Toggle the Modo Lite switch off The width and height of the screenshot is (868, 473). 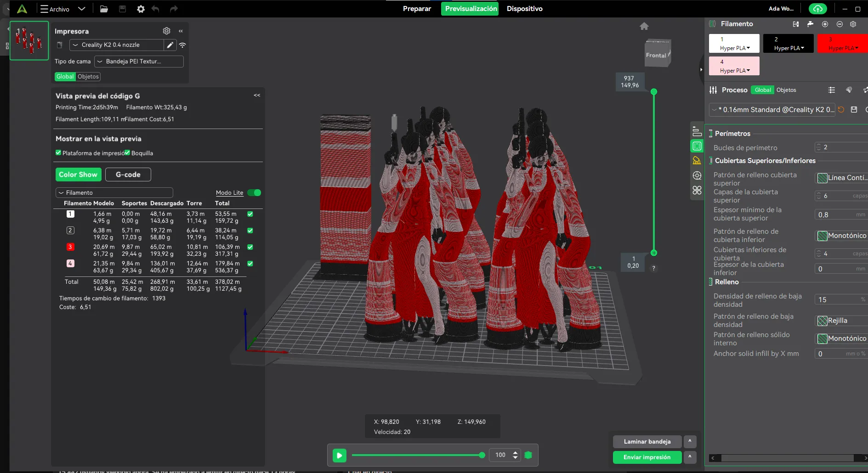254,193
